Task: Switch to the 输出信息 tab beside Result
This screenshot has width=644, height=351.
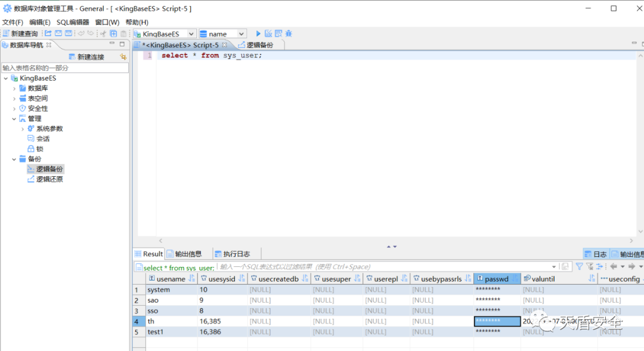Action: (x=184, y=254)
